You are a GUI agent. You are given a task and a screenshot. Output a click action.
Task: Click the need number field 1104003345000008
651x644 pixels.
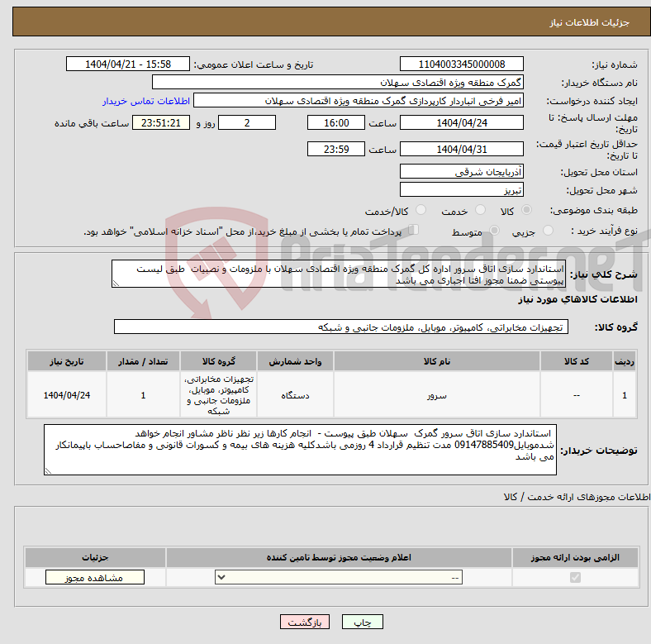(461, 64)
